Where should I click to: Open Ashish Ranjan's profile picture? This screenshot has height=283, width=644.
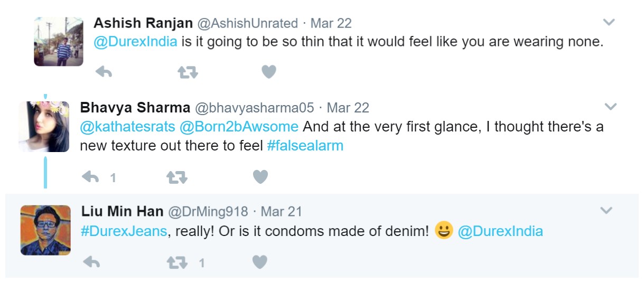[x=58, y=42]
